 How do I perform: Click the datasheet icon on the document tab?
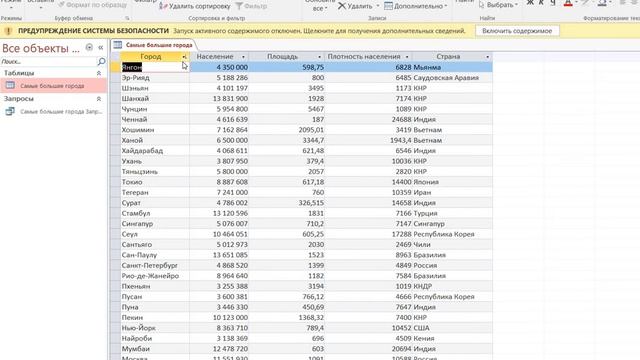(118, 45)
